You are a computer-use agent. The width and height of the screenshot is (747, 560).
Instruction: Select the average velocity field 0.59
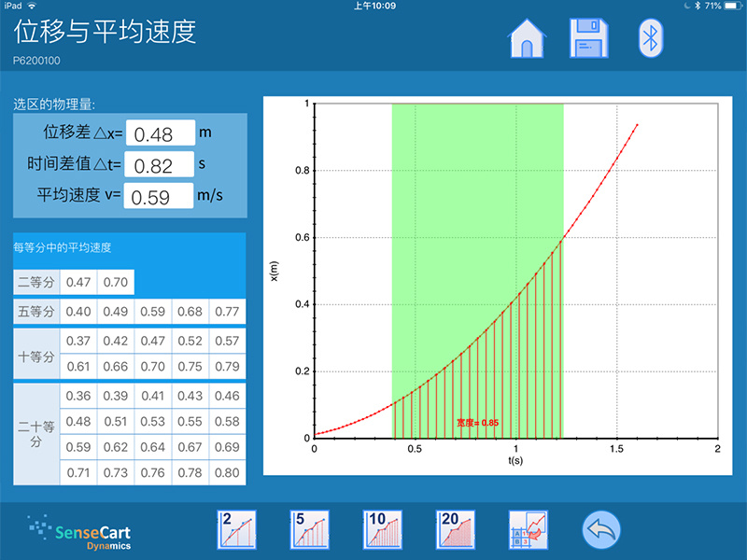[x=159, y=196]
